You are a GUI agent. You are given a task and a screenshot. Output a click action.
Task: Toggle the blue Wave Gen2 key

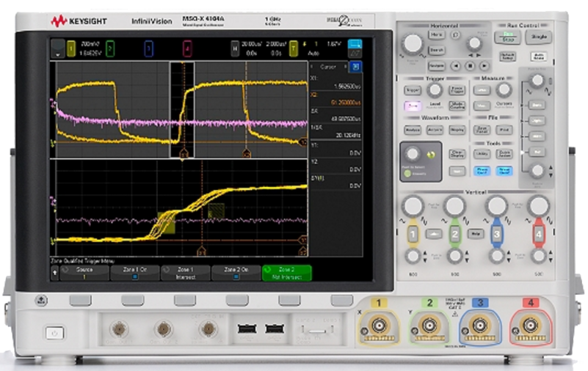[x=504, y=171]
